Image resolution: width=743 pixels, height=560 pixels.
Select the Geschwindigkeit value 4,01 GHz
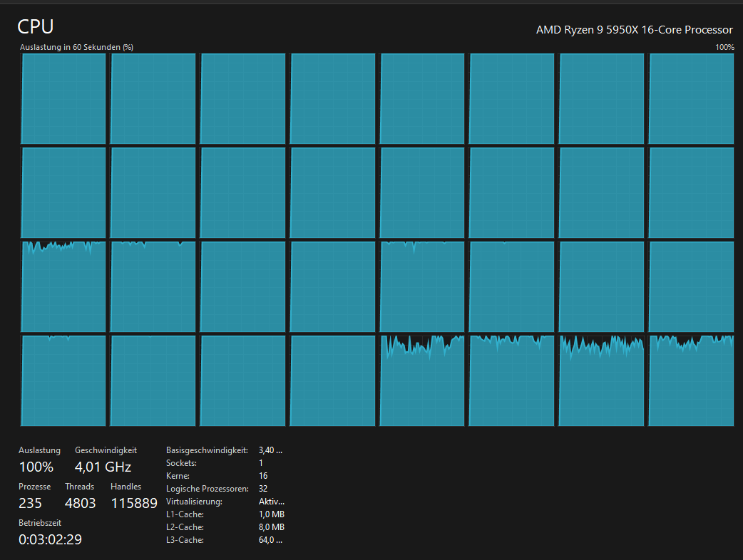click(x=103, y=467)
